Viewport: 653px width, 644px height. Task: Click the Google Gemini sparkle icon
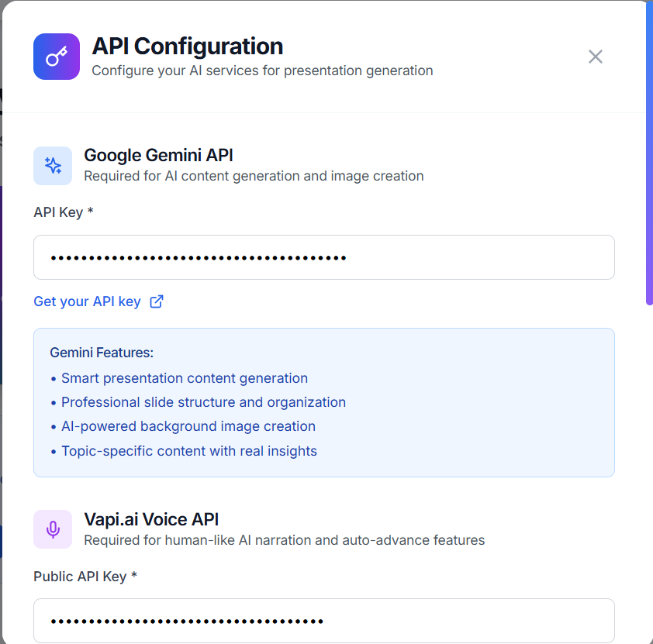53,166
